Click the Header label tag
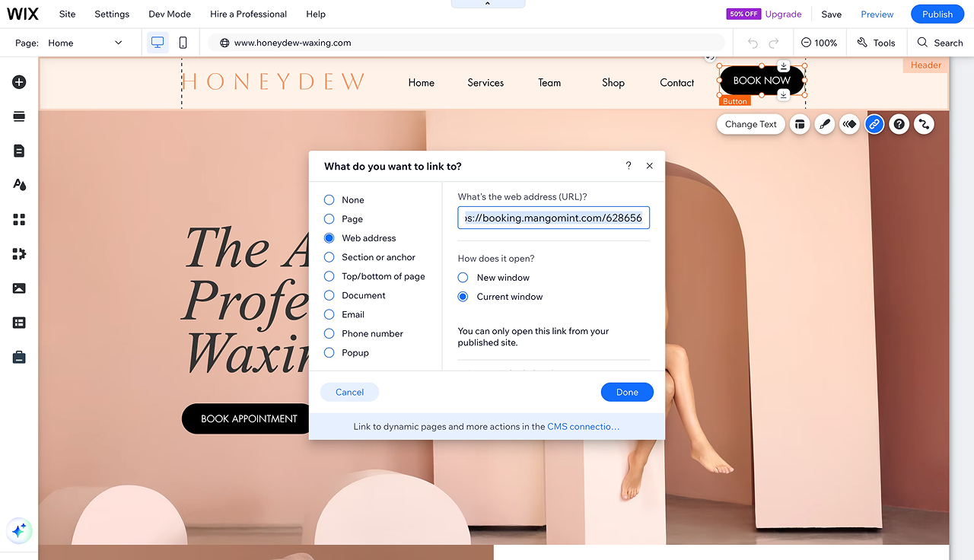Image resolution: width=974 pixels, height=560 pixels. click(x=926, y=65)
